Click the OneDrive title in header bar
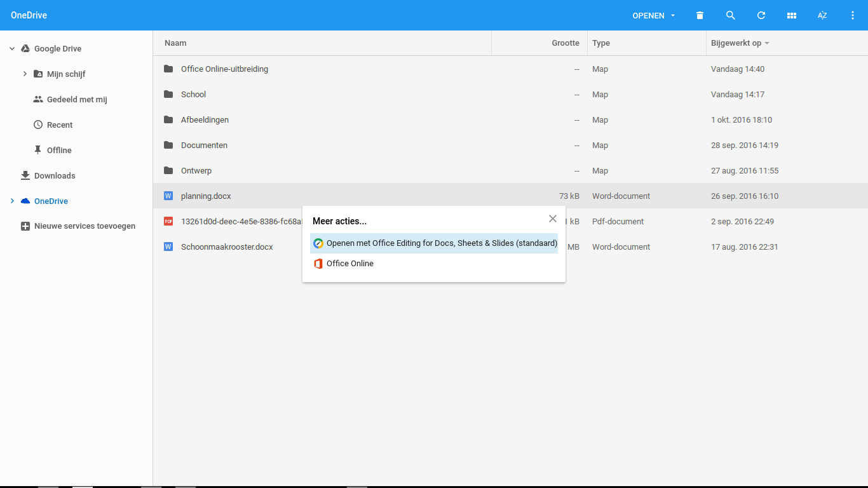 click(29, 15)
